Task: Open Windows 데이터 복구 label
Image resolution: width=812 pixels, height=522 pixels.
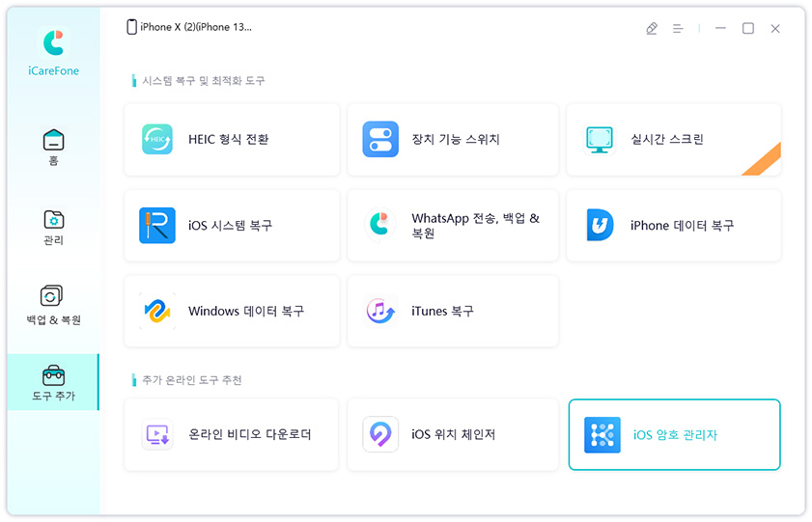Action: coord(246,311)
